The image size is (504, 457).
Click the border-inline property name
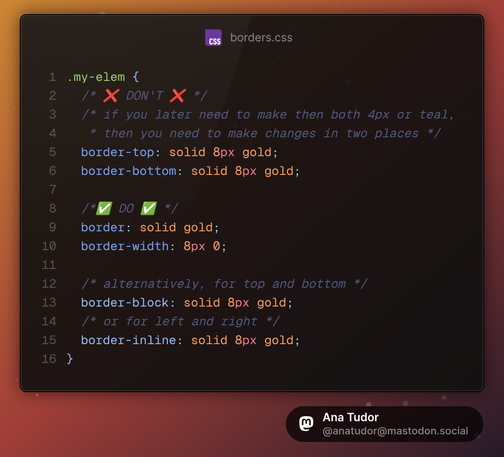point(129,341)
